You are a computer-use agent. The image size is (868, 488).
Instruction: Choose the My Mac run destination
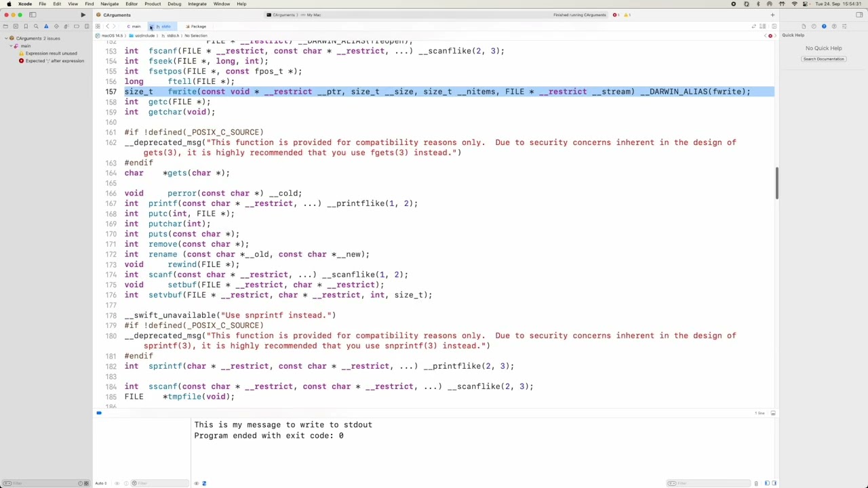[311, 15]
